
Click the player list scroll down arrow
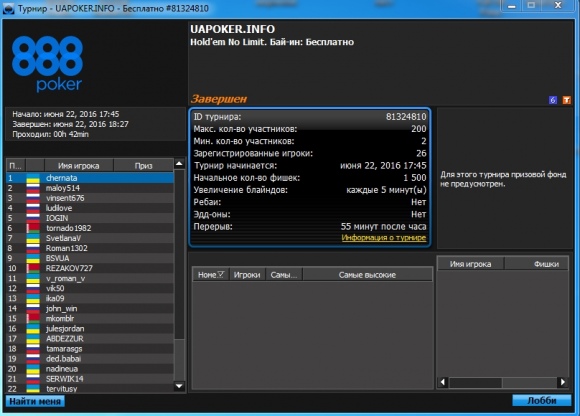click(x=179, y=386)
